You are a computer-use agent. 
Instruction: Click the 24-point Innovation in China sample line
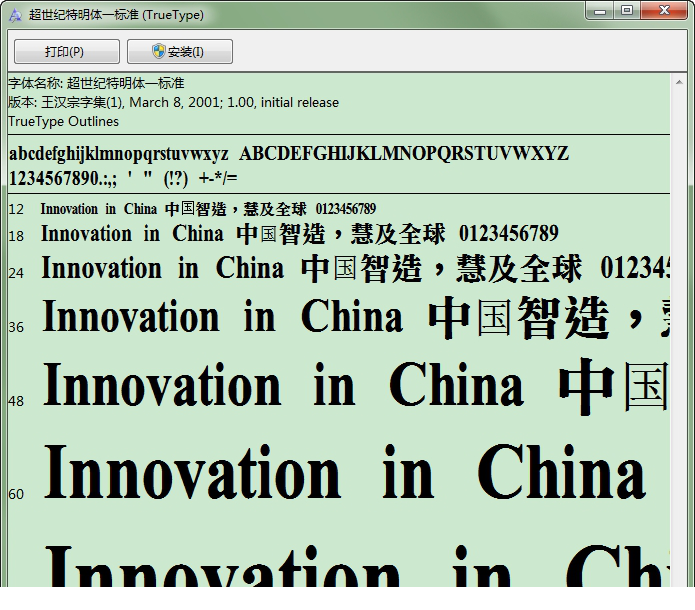click(355, 269)
